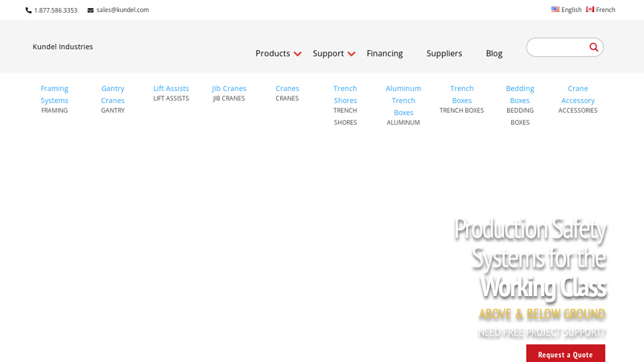Click the LIFT ASSISTS caption text

[171, 98]
